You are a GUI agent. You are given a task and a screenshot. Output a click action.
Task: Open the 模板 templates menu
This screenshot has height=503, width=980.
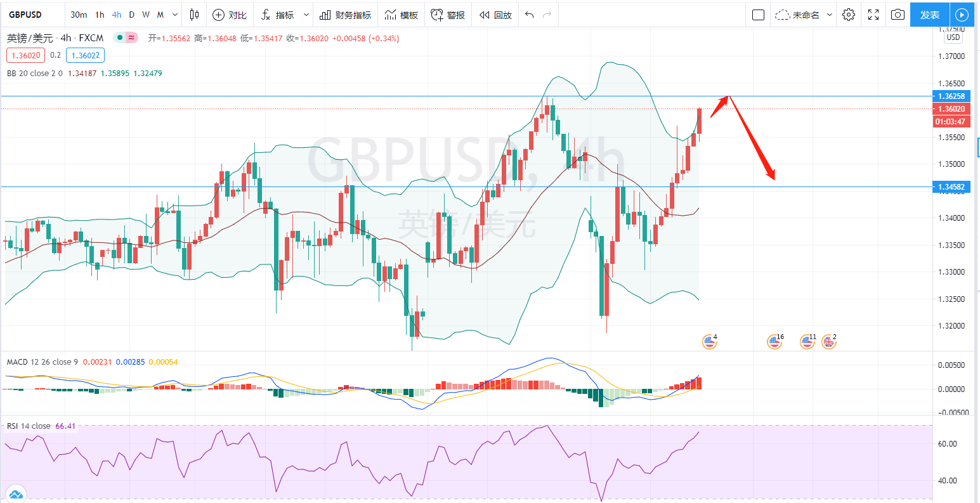401,15
